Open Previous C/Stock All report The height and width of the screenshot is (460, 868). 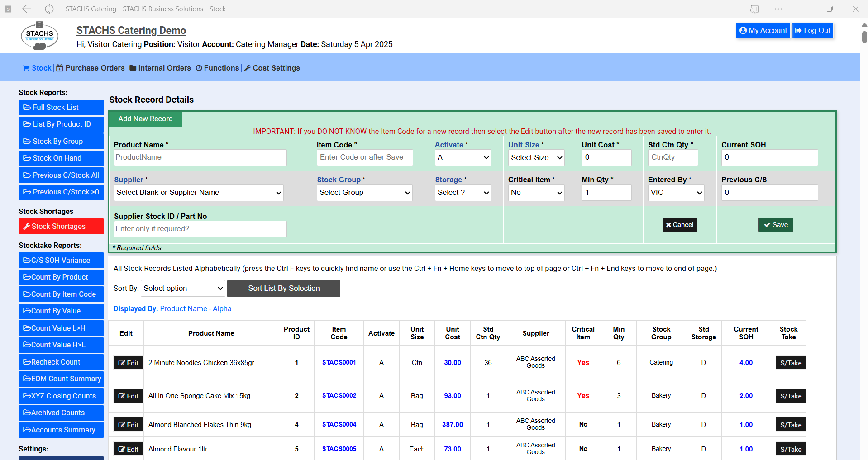(x=61, y=175)
